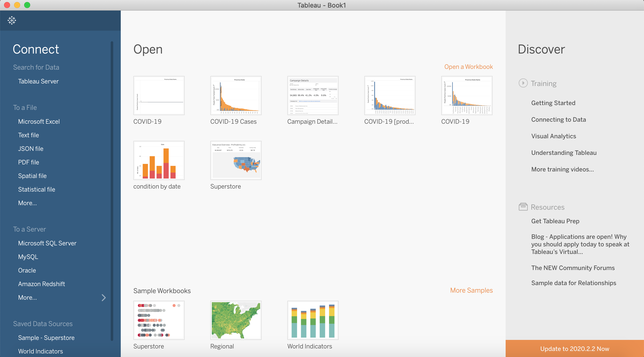This screenshot has height=357, width=644.
Task: Select World Indicators saved data source
Action: [40, 351]
